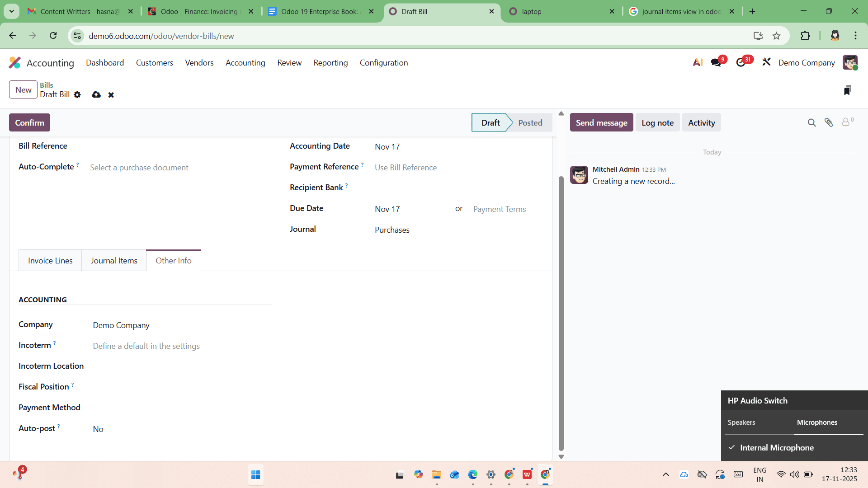Open the Reporting menu
This screenshot has height=488, width=868.
(330, 63)
